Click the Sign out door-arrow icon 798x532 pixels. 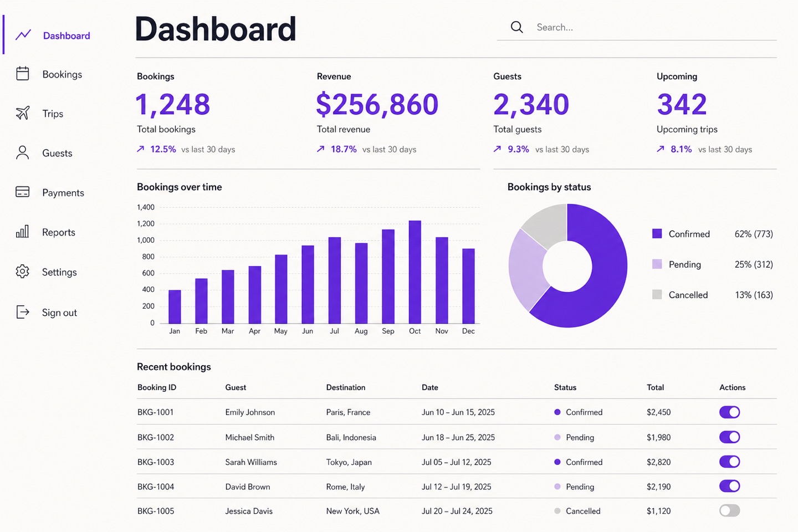(23, 312)
